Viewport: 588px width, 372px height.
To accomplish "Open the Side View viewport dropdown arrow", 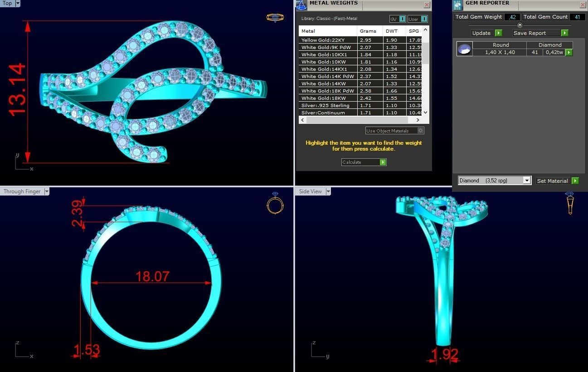I will click(328, 191).
